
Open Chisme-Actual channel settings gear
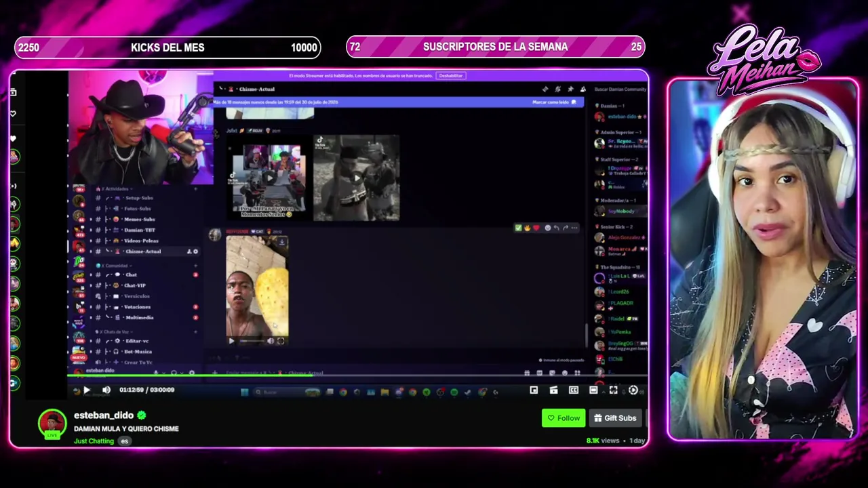(x=196, y=251)
